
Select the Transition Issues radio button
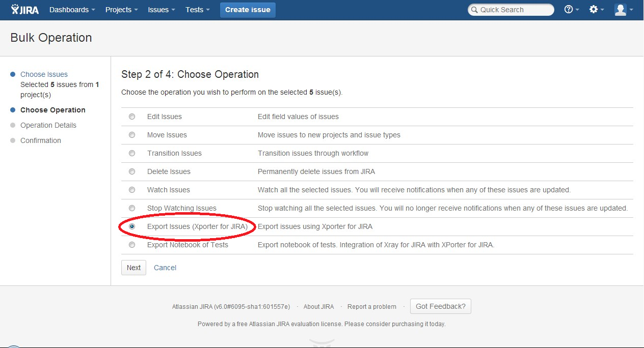point(132,153)
